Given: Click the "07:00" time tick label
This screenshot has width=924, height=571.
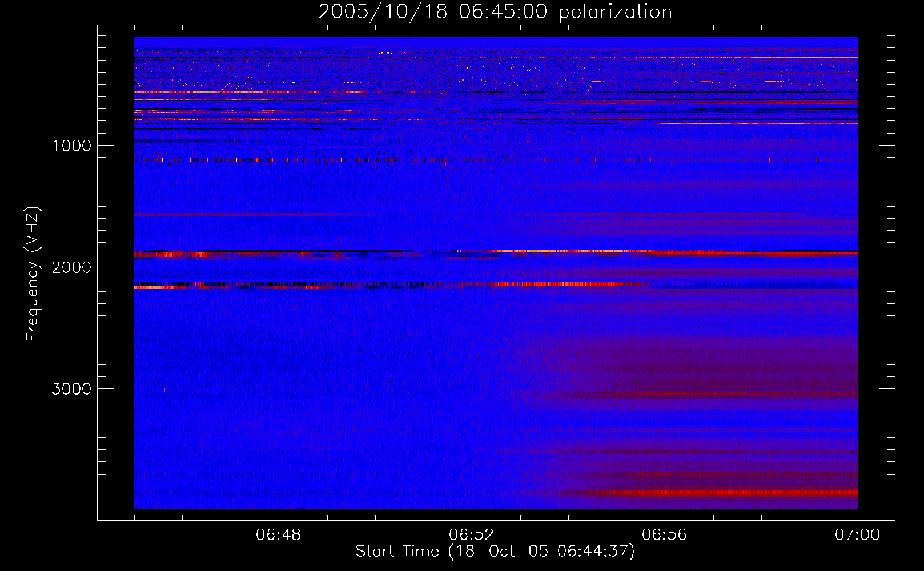Looking at the screenshot, I should [857, 535].
